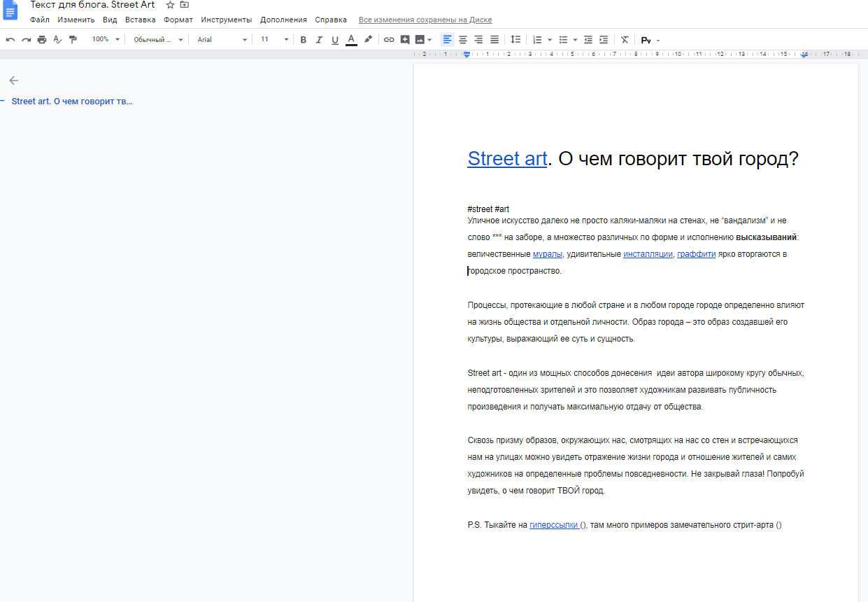The image size is (868, 602).
Task: Open the Вставка menu
Action: point(141,20)
